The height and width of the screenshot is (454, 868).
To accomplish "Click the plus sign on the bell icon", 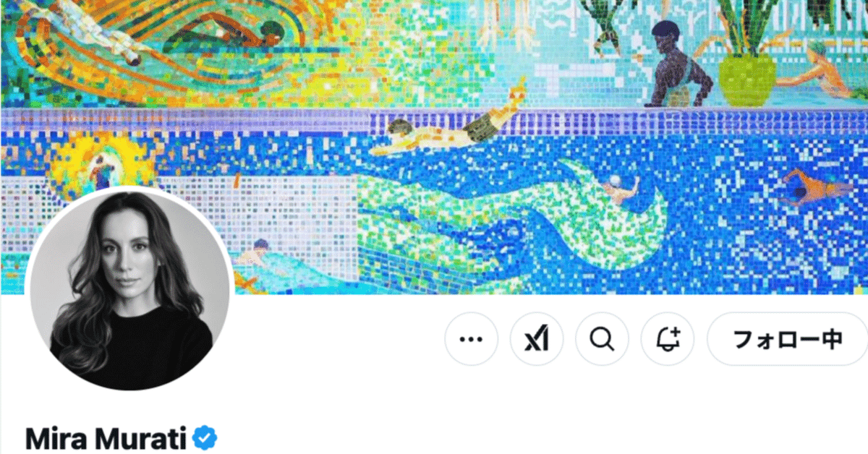I will pos(676,332).
